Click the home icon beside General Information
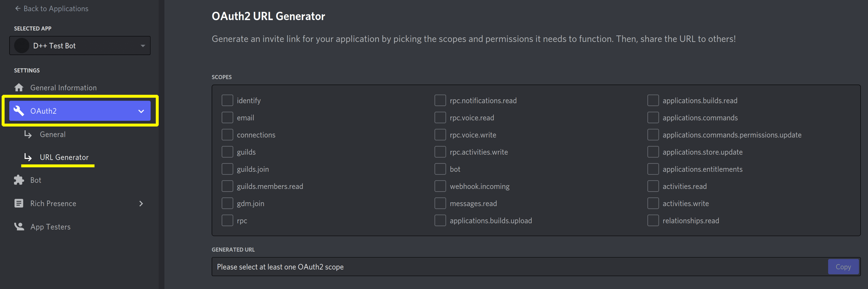The height and width of the screenshot is (289, 868). click(x=19, y=88)
